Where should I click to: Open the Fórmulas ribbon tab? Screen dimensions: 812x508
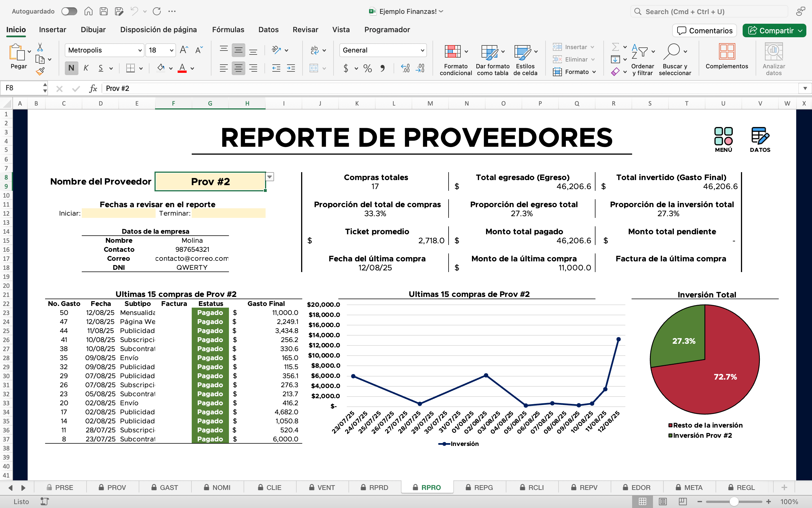[228, 30]
